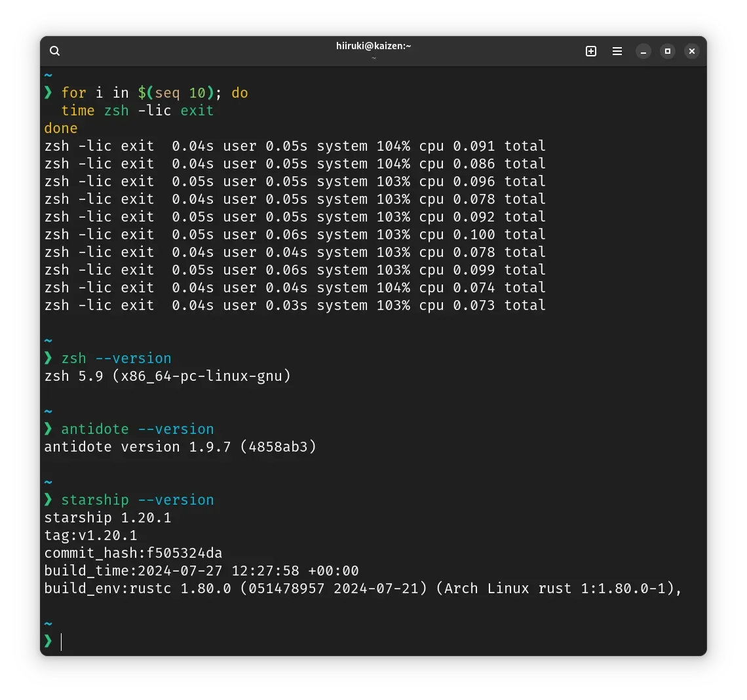Click the green prompt arrow before 'for i in'
This screenshot has height=700, width=747.
(x=48, y=92)
